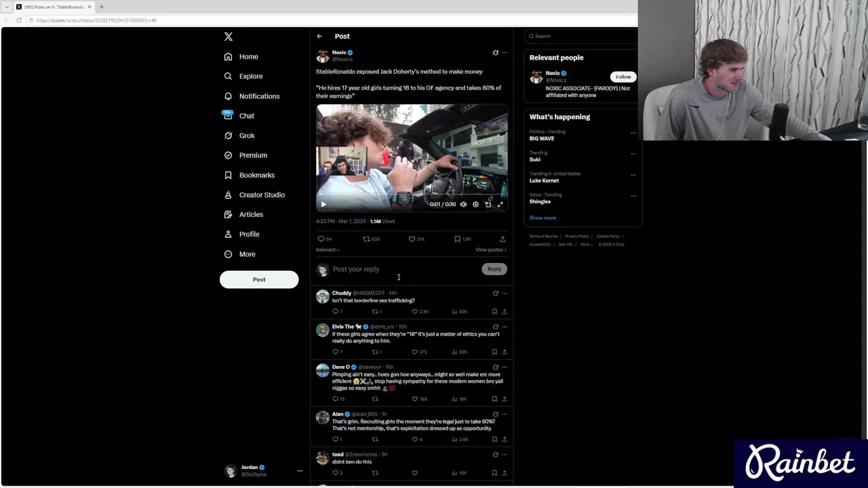This screenshot has width=868, height=488.
Task: Play the video in Noxic's post
Action: [x=323, y=204]
